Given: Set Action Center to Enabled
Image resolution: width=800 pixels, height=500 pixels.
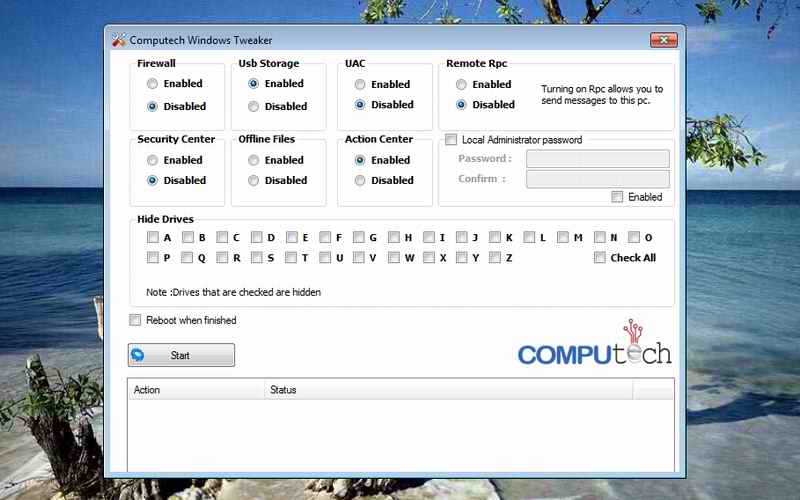Looking at the screenshot, I should click(x=360, y=160).
